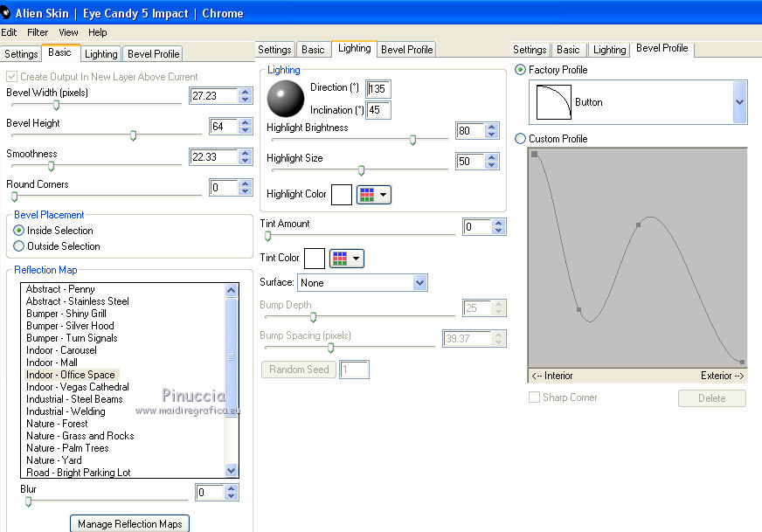This screenshot has height=532, width=762.
Task: Click the Tint Amount slider handle
Action: (x=267, y=236)
